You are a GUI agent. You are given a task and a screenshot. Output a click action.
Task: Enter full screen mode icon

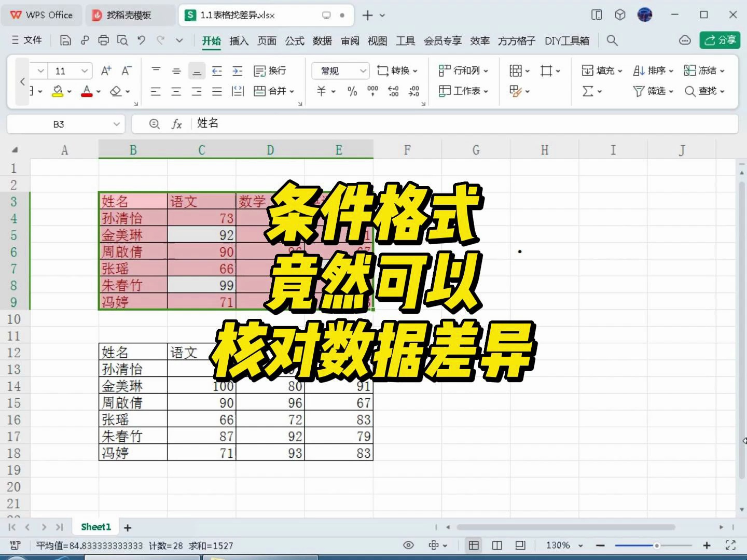(x=730, y=545)
